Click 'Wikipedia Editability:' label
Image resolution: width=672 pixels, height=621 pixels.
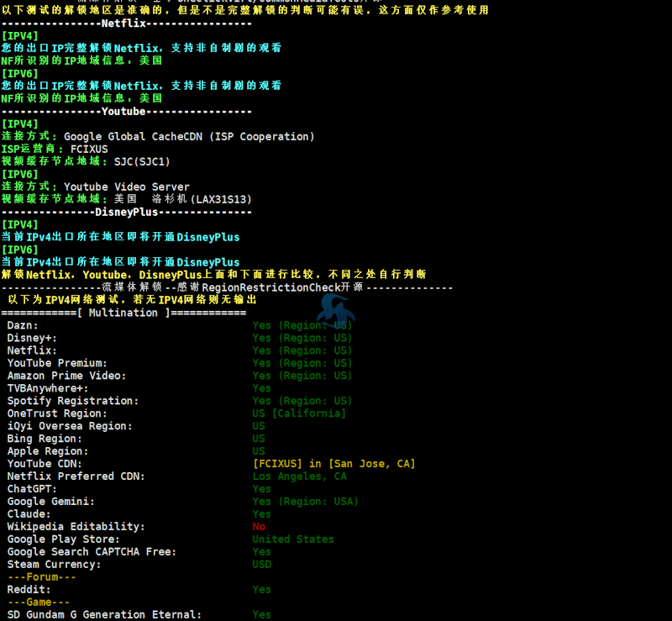76,527
